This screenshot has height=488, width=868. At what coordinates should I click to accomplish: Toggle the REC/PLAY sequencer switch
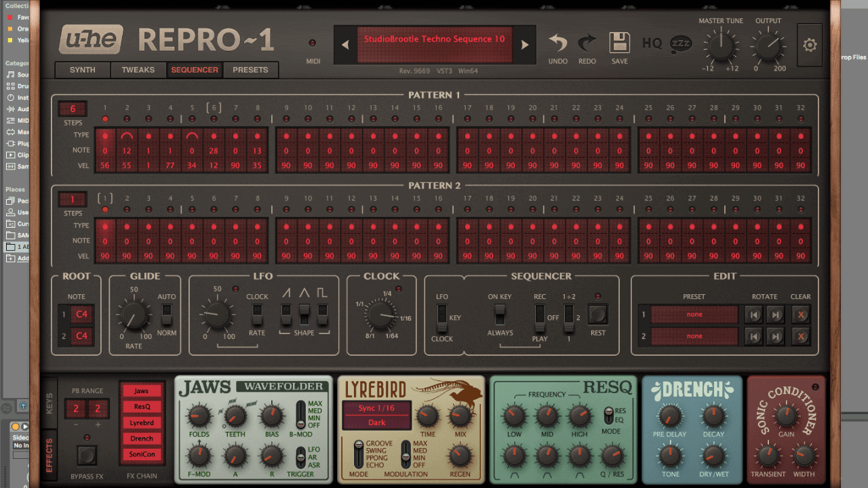coord(540,314)
